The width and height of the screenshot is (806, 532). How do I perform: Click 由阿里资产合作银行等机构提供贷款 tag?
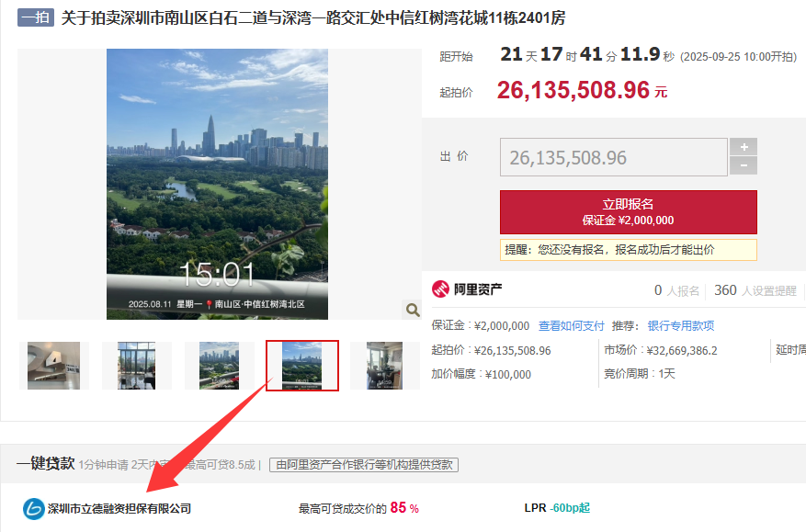point(364,465)
